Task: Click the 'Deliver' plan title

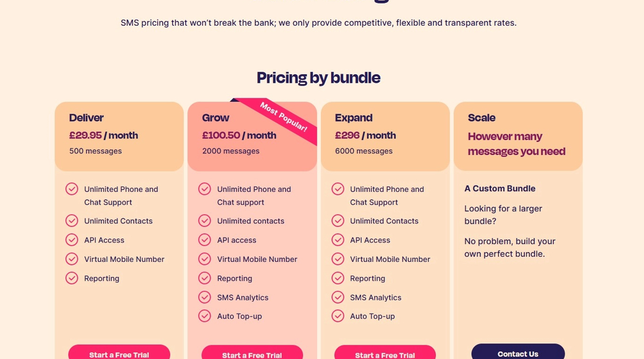Action: [86, 118]
